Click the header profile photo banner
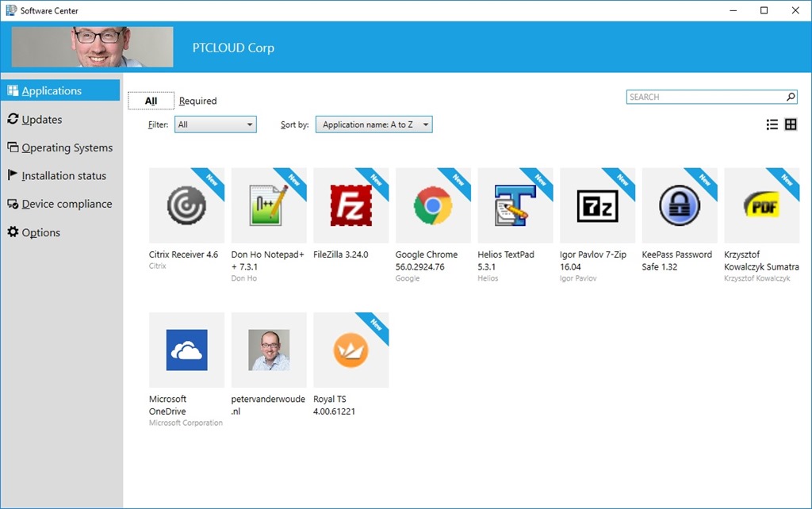The image size is (812, 509). click(x=92, y=47)
